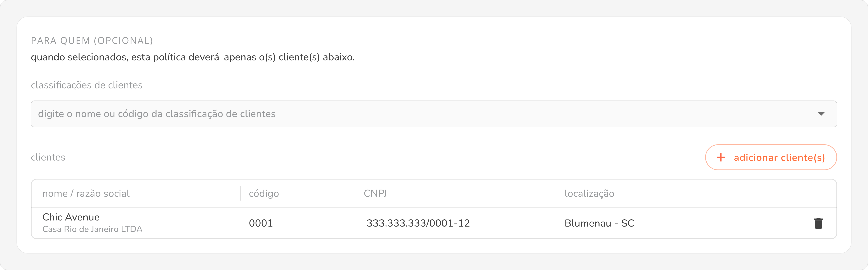Focus the classificação de clientes search field
Viewport: 868px width, 270px height.
[x=404, y=114]
